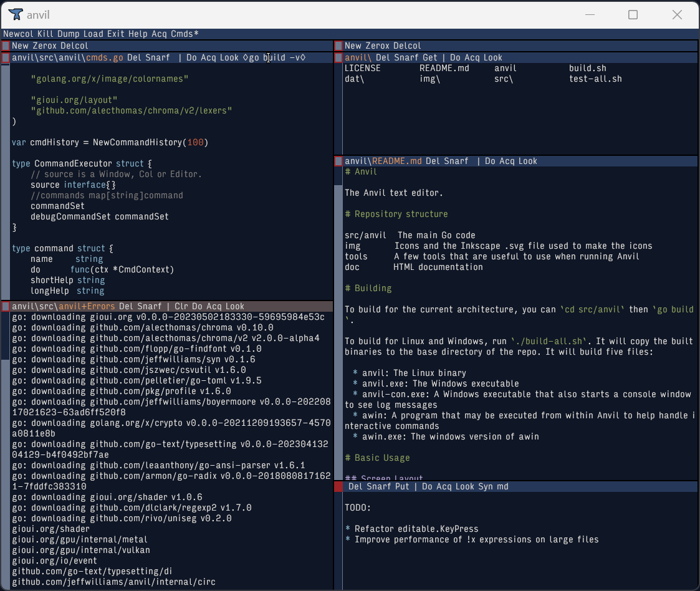Open the src\ folder in directory listing
The height and width of the screenshot is (591, 700).
pyautogui.click(x=504, y=79)
